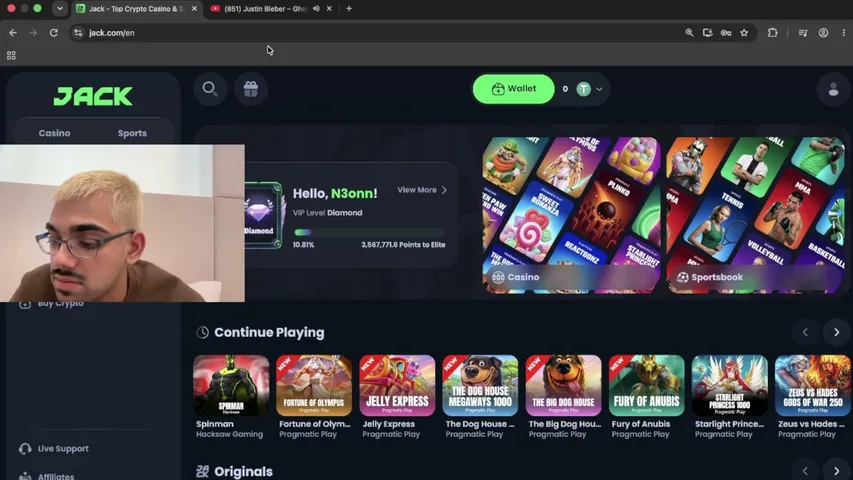Expand View More VIP details

pyautogui.click(x=422, y=190)
